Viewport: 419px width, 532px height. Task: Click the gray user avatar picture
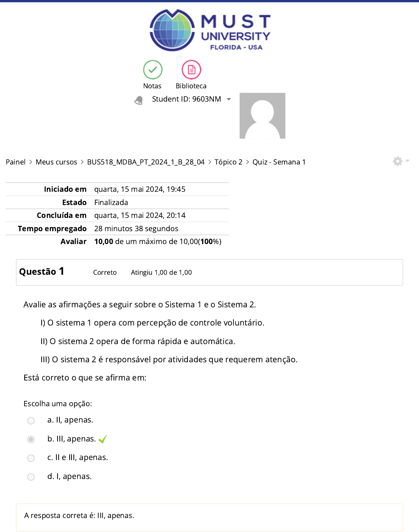[262, 116]
